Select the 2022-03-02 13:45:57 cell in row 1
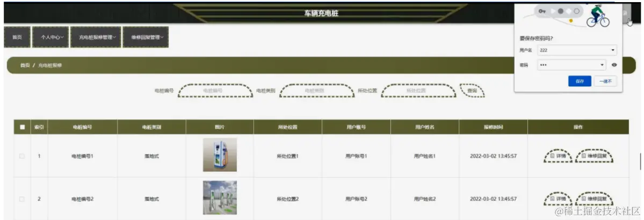The width and height of the screenshot is (644, 220). pyautogui.click(x=493, y=156)
